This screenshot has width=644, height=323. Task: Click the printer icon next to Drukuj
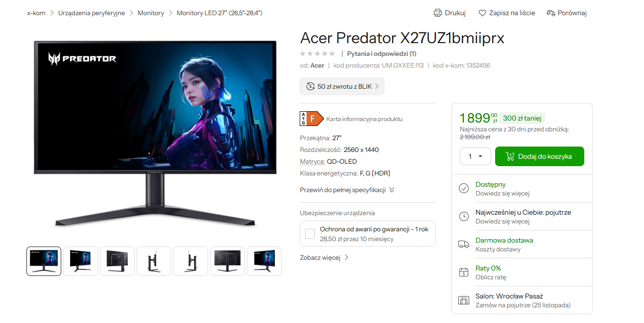pyautogui.click(x=438, y=13)
